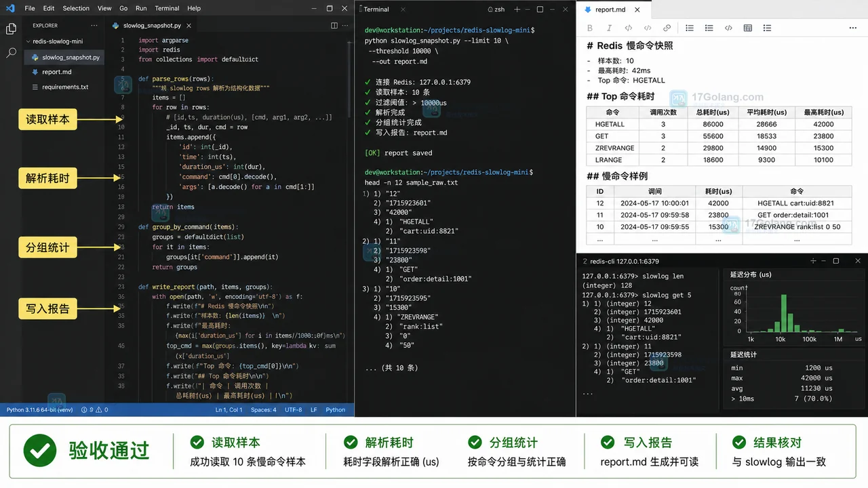Click the 'avg 11230 us' stat row
Screen dimensions: 868x488
(782, 388)
